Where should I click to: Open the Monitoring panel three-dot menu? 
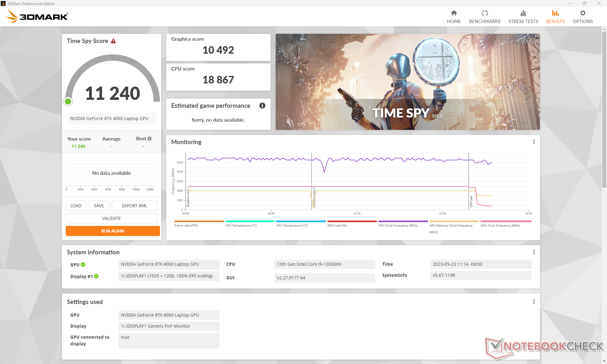[534, 142]
